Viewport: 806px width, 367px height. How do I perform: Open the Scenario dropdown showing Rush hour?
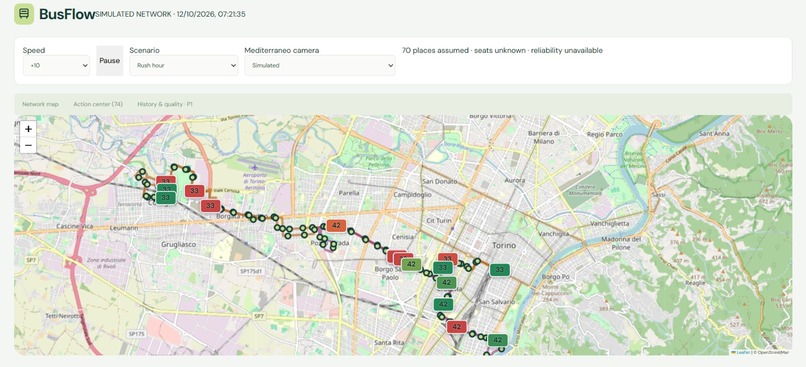pyautogui.click(x=184, y=66)
